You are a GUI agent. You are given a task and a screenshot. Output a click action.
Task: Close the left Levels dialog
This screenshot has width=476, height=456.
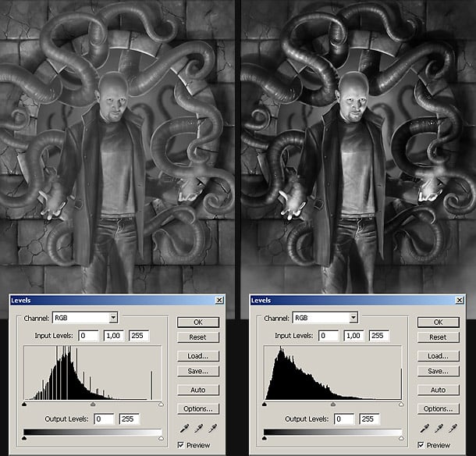[x=219, y=300]
